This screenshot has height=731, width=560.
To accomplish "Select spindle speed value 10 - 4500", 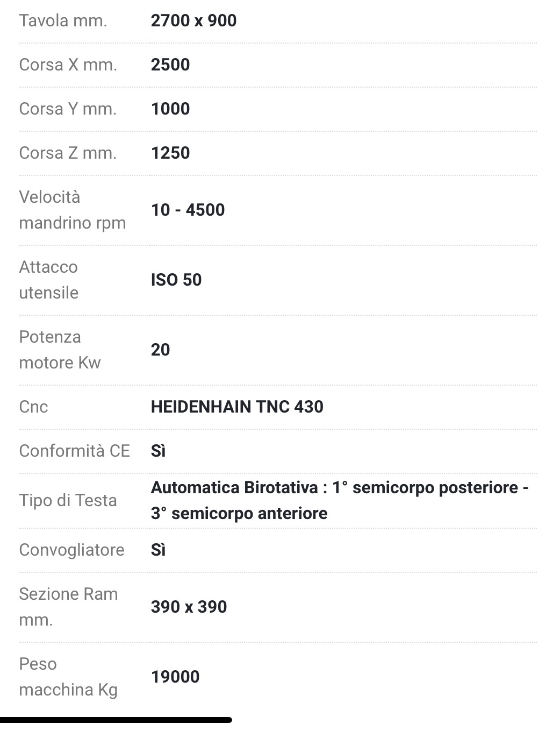I will click(x=188, y=210).
